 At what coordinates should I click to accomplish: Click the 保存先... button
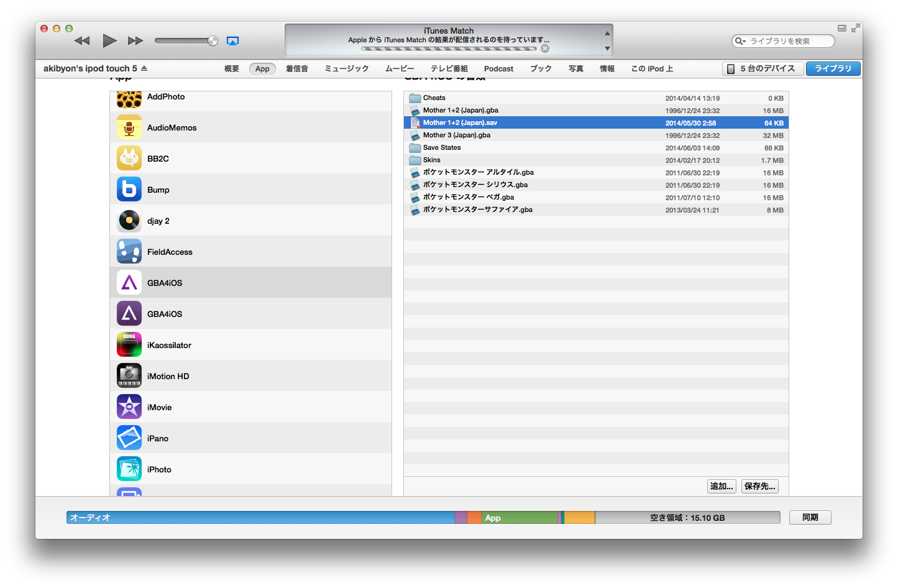[760, 486]
